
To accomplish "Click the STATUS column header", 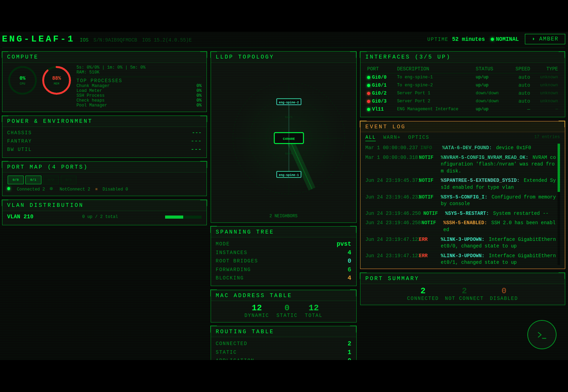I will (x=484, y=69).
